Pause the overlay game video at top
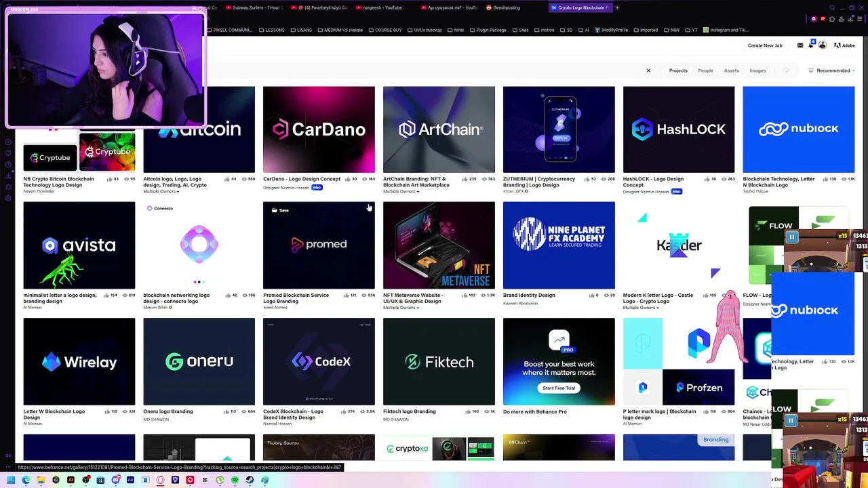This screenshot has width=868, height=488. [791, 237]
